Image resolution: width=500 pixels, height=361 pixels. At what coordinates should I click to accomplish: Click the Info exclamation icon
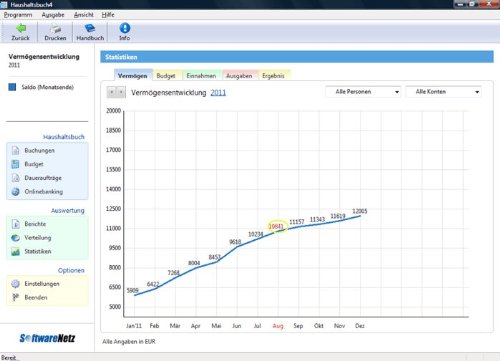coord(125,28)
